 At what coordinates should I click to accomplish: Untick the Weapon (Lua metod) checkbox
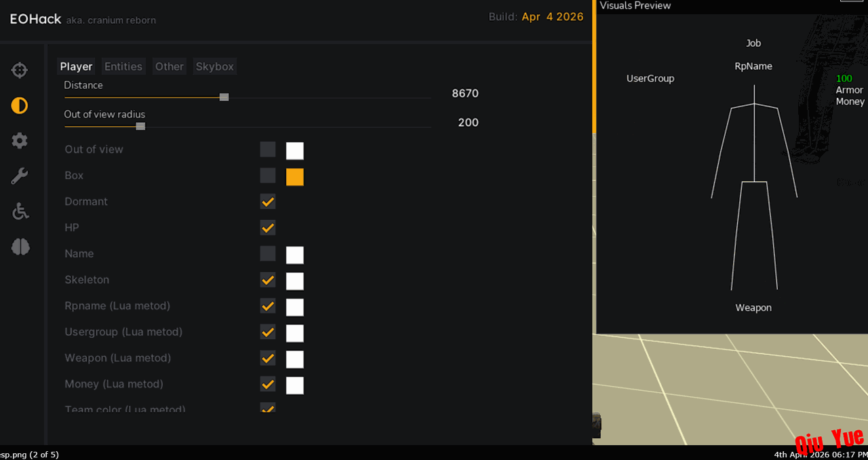pos(268,358)
